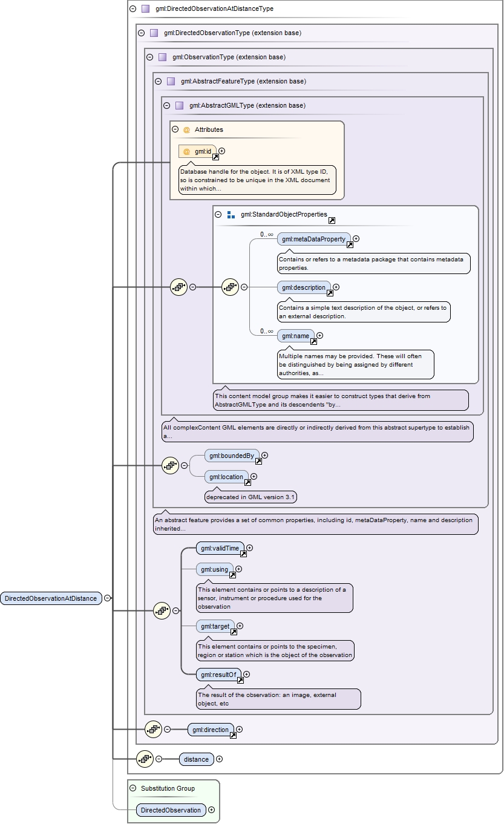Select the DirectedObservation substitution element box
The width and height of the screenshot is (504, 824).
171,810
